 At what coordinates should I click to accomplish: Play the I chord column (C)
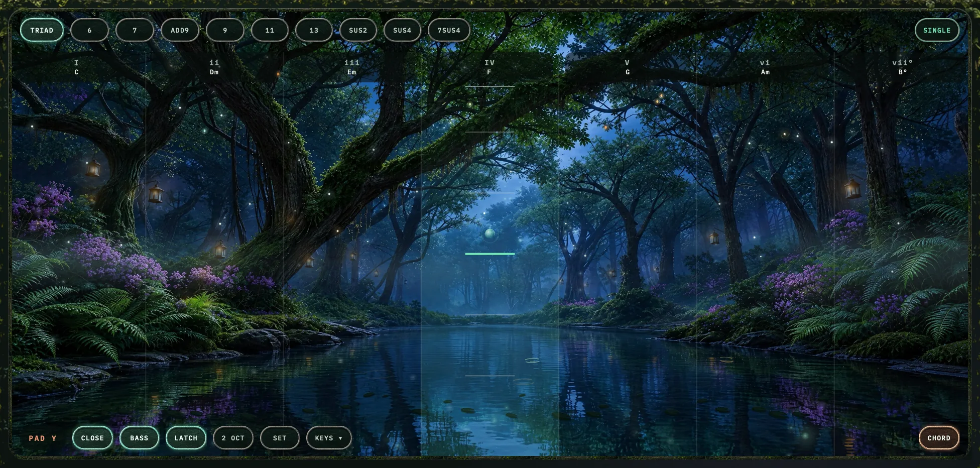[x=77, y=254]
